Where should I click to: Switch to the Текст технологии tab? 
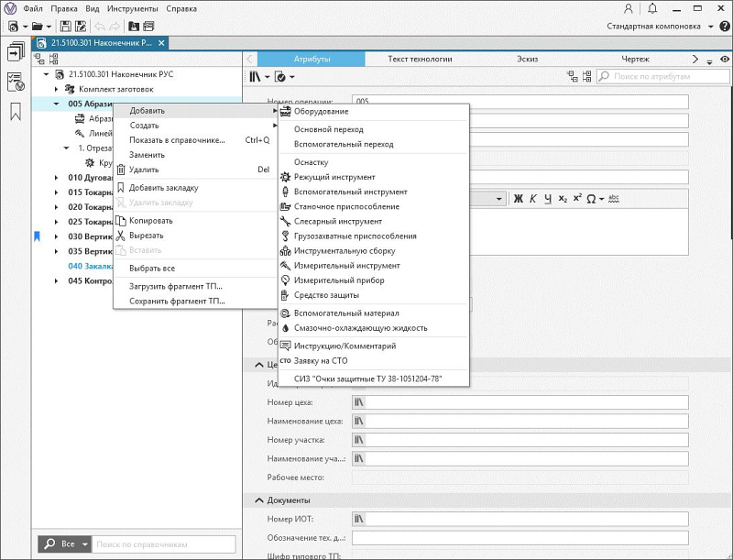pos(420,60)
